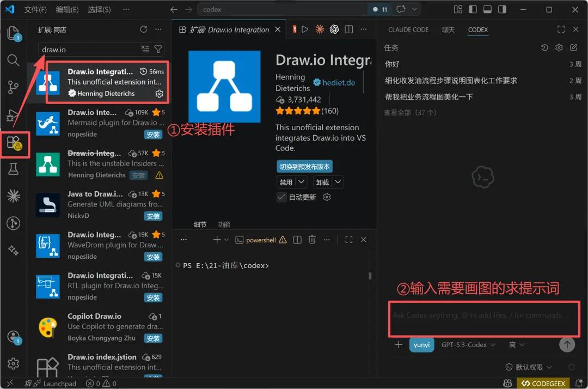Screen dimensions: 588x389
Task: Click the 禁用 button
Action: click(x=286, y=182)
